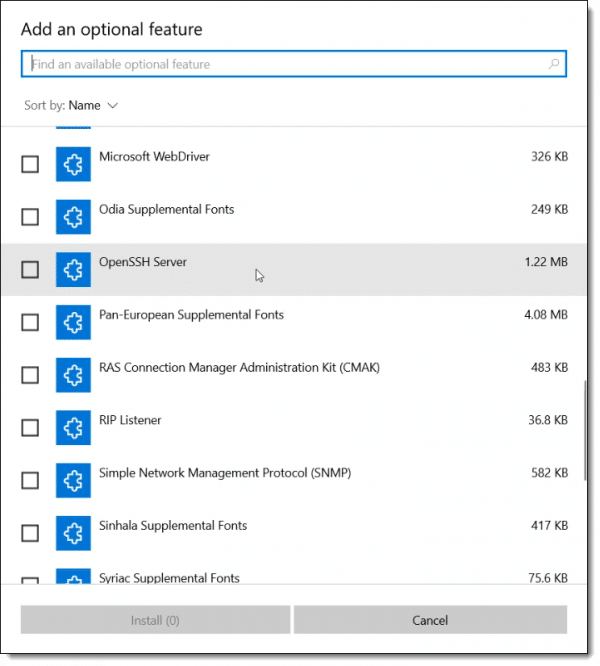The image size is (600, 666).
Task: Tick the RIP Listener checkbox
Action: click(x=30, y=427)
